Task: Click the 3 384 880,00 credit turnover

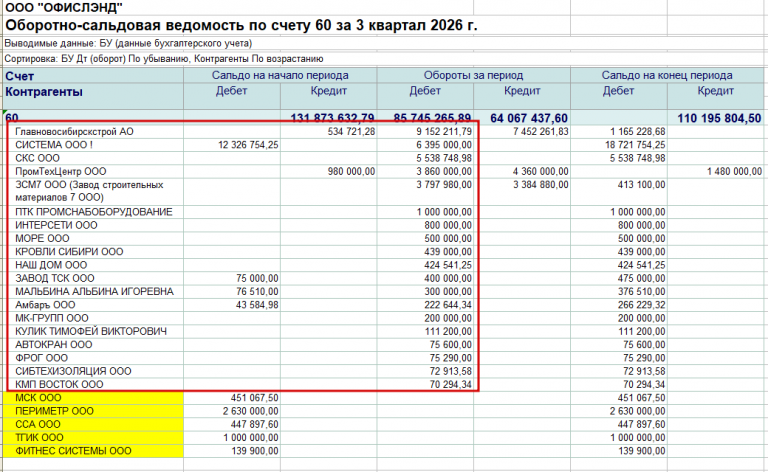Action: (541, 185)
